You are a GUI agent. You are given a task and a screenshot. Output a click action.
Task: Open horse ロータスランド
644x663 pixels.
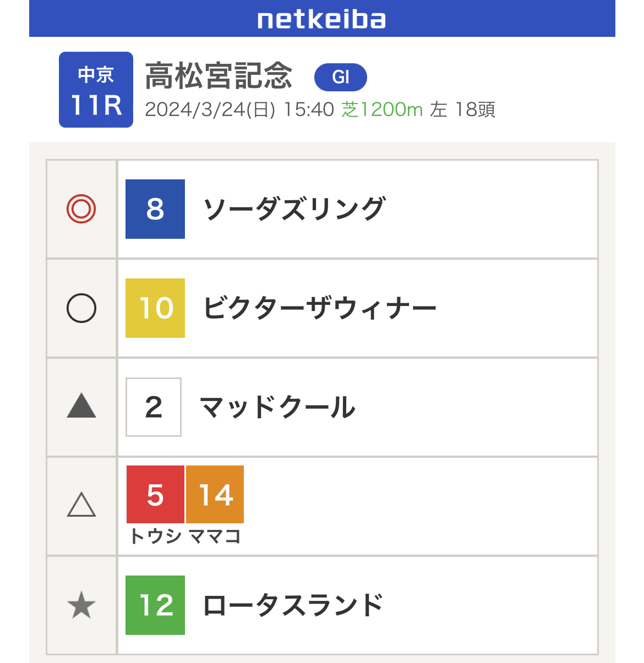click(x=293, y=605)
